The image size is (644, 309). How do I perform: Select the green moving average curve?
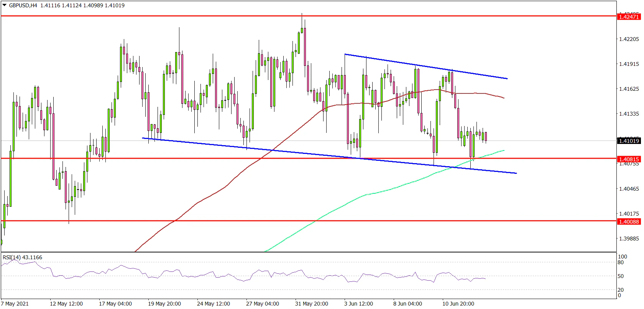pyautogui.click(x=345, y=204)
